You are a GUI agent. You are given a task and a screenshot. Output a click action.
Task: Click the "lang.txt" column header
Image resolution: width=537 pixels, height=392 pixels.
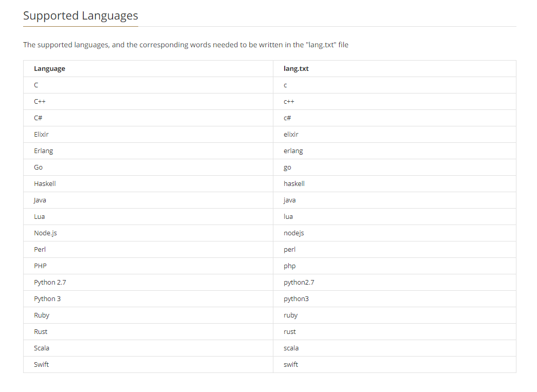click(296, 69)
